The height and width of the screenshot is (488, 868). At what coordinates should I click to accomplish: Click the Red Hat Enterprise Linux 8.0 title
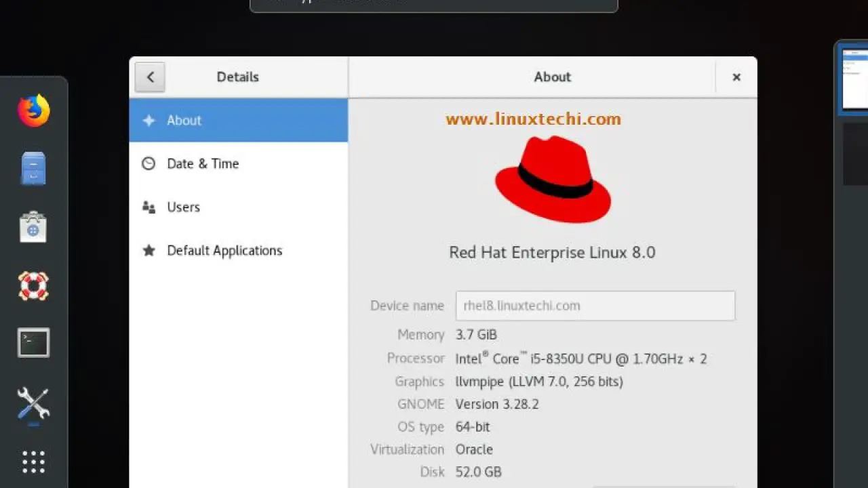tap(552, 253)
